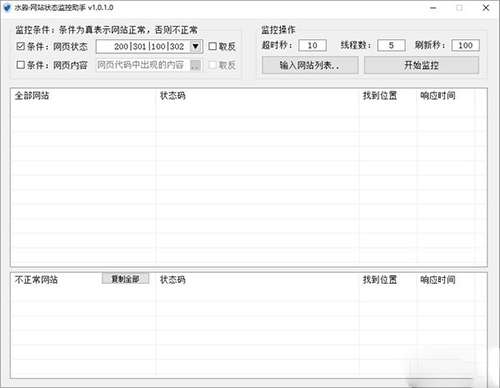The width and height of the screenshot is (500, 388).
Task: Sort by 全部网站 column header
Action: pos(32,96)
